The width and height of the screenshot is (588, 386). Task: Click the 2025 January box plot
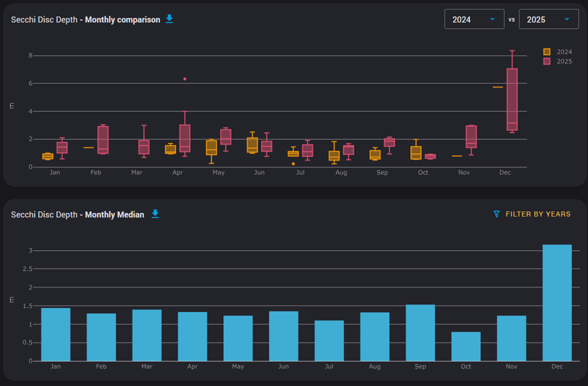pyautogui.click(x=62, y=148)
